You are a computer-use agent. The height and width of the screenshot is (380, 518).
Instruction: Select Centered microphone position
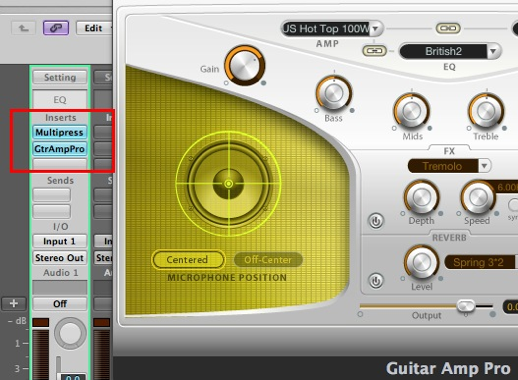coord(188,260)
